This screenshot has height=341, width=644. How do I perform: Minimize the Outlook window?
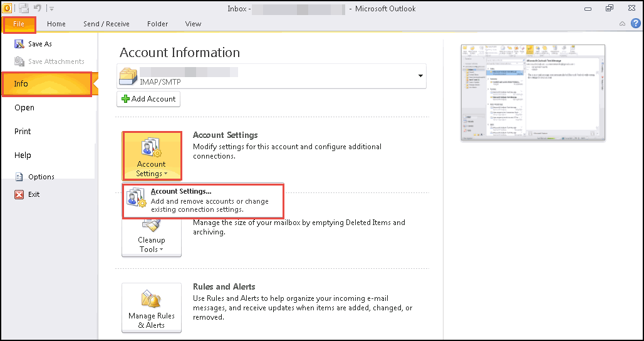click(x=588, y=9)
